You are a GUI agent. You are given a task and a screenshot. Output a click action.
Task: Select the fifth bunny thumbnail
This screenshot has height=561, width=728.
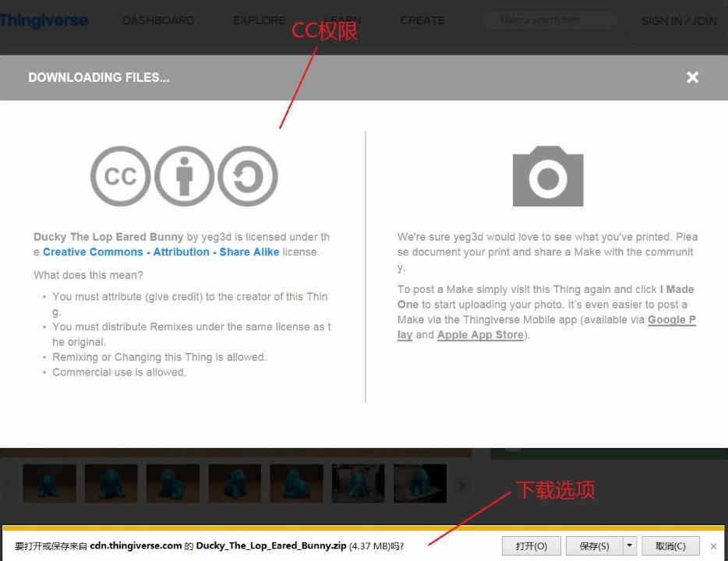(296, 484)
